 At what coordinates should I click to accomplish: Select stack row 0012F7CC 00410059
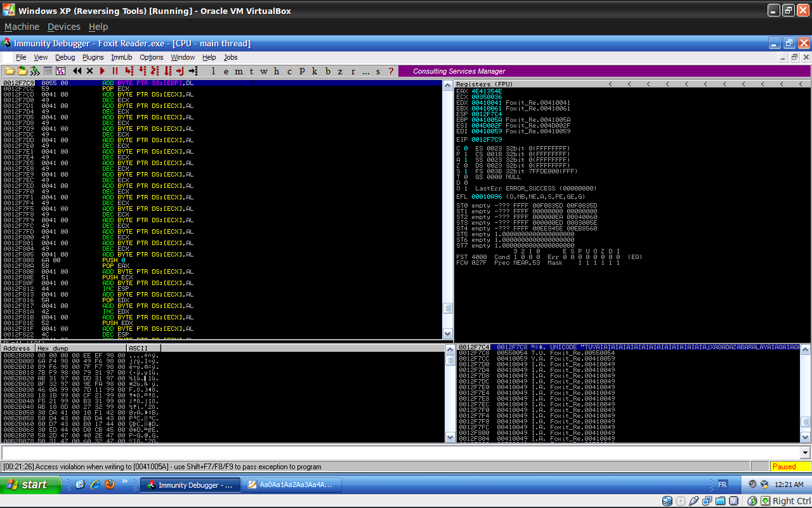pos(628,359)
